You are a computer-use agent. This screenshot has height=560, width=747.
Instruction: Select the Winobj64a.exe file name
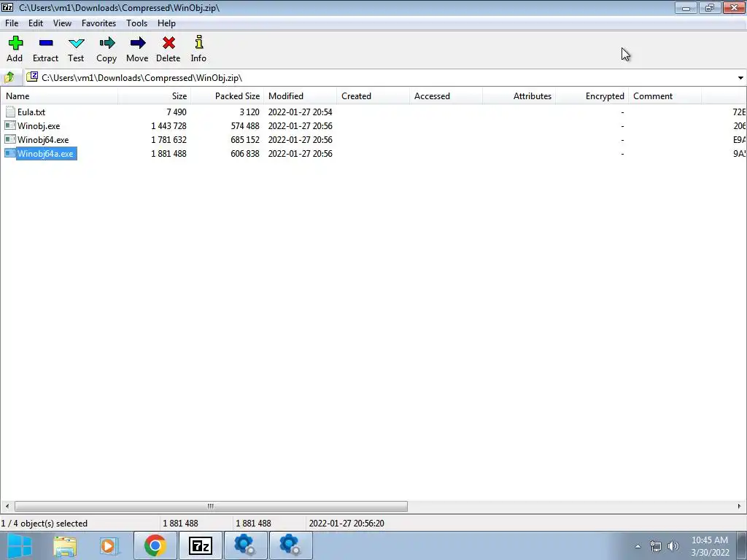[x=45, y=153]
